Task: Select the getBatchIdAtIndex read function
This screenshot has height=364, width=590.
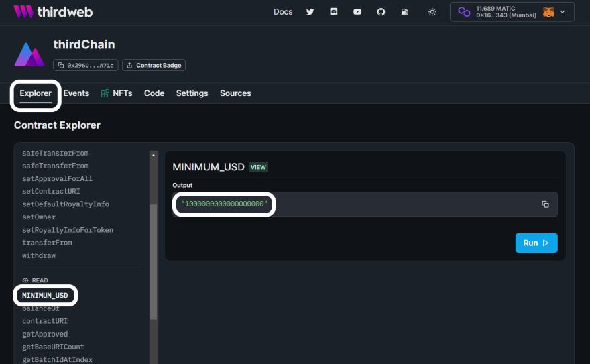Action: [x=57, y=359]
